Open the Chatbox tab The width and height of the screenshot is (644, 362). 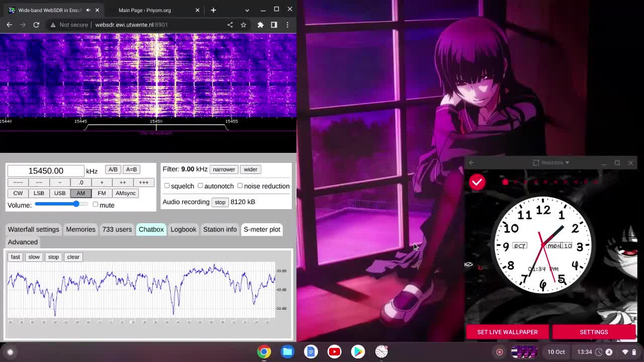tap(151, 229)
